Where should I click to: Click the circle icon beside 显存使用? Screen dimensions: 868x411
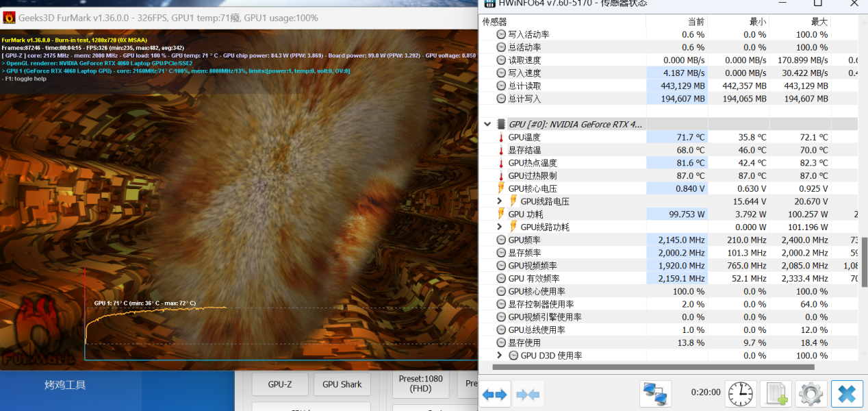click(501, 342)
